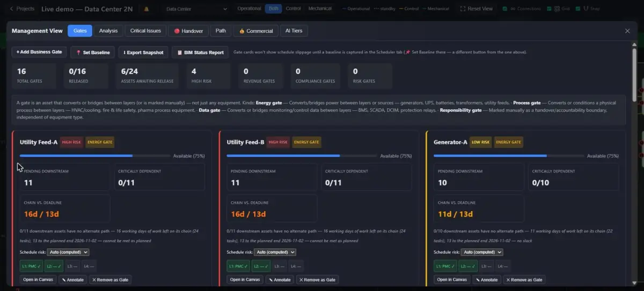Toggle the Snap checkbox
This screenshot has width=644, height=291.
pyautogui.click(x=578, y=9)
